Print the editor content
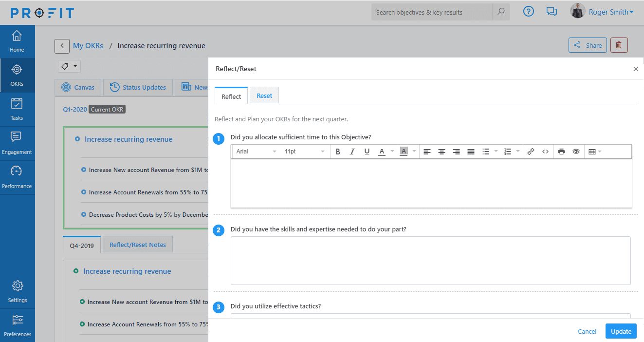Viewport: 644px width, 342px height. [561, 152]
